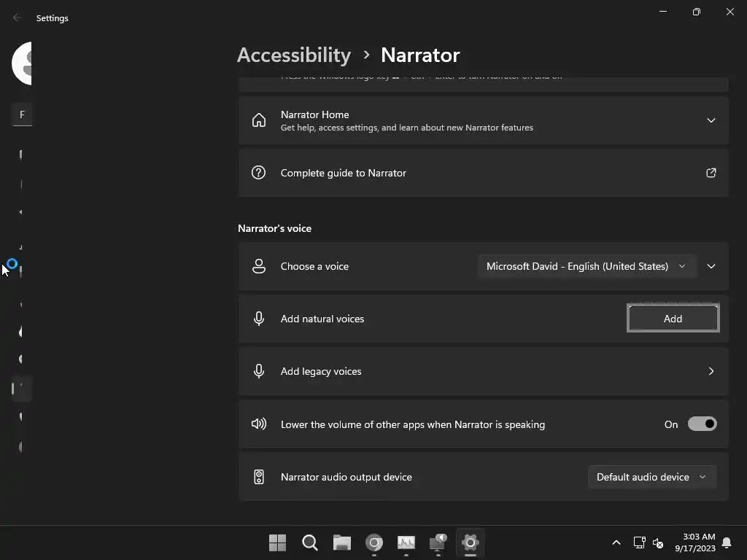
Task: Go back to Accessibility via breadcrumb
Action: tap(294, 55)
